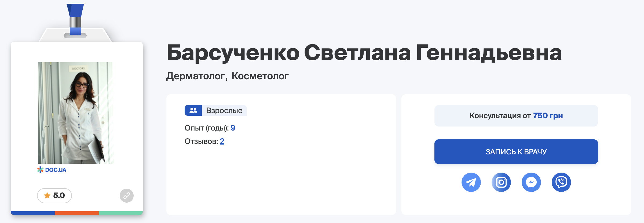Open the Telegram contact icon
Screen dimensions: 644x223
(x=471, y=182)
